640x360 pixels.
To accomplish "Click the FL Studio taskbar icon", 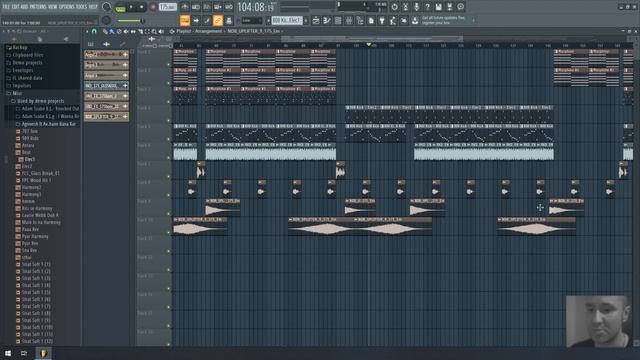I will [43, 353].
